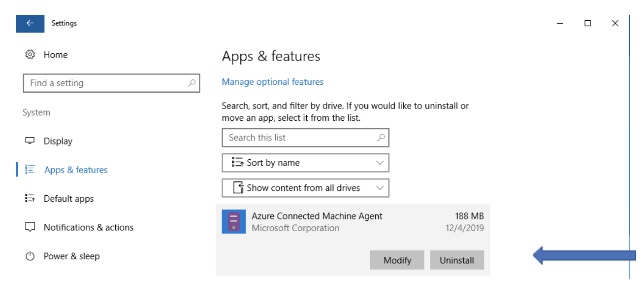Click Uninstall for Azure Connected Machine Agent

pos(457,260)
